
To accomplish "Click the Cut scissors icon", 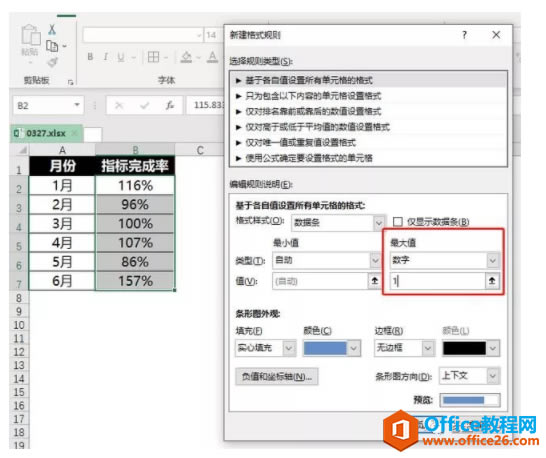I will [52, 30].
